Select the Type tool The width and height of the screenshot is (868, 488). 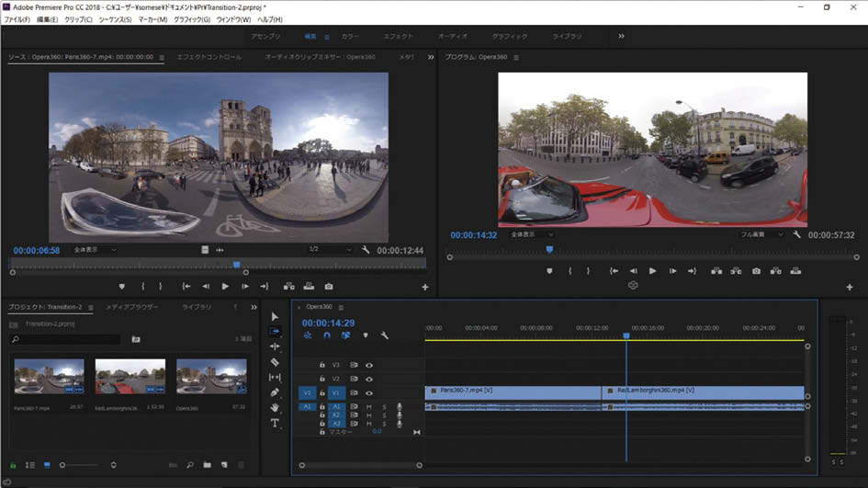pos(275,423)
